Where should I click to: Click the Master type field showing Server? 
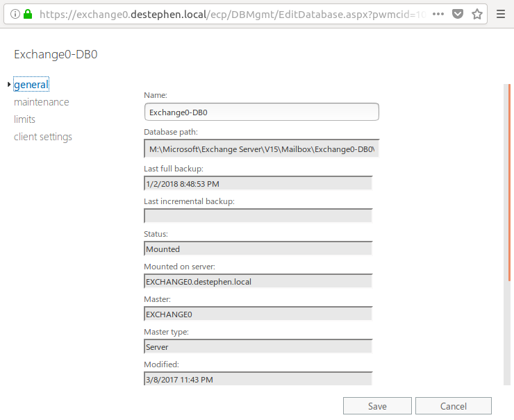tap(258, 346)
